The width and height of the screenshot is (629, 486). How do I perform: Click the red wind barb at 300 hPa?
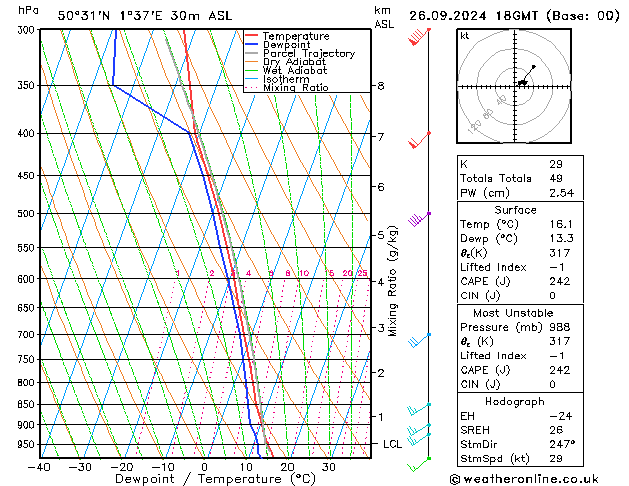(x=419, y=36)
